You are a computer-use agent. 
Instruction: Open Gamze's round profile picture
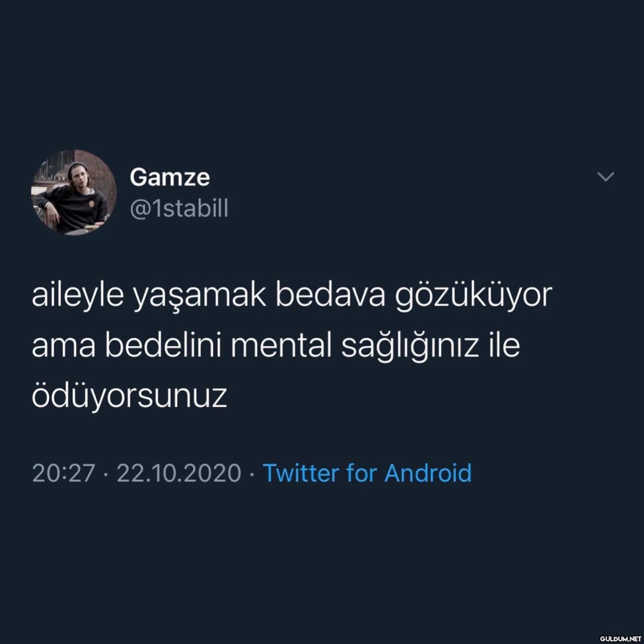pyautogui.click(x=74, y=192)
